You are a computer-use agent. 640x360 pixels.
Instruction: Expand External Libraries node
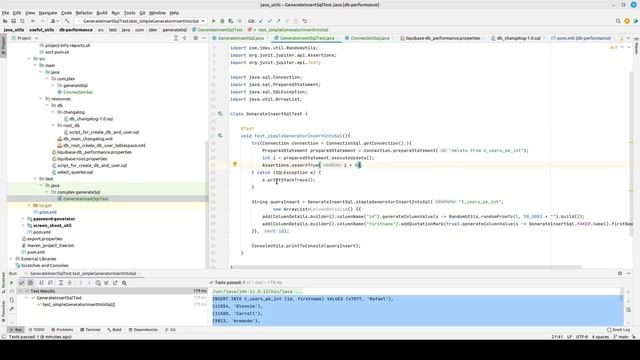pos(11,259)
